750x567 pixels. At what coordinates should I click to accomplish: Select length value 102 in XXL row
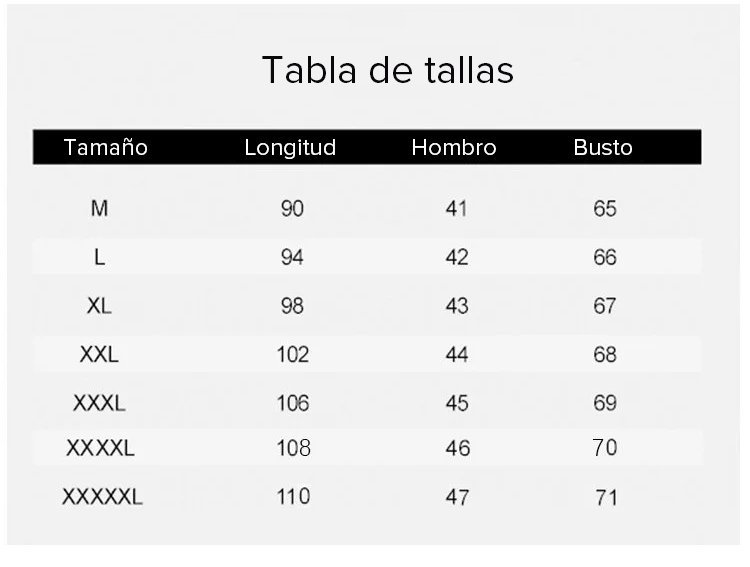pos(293,354)
